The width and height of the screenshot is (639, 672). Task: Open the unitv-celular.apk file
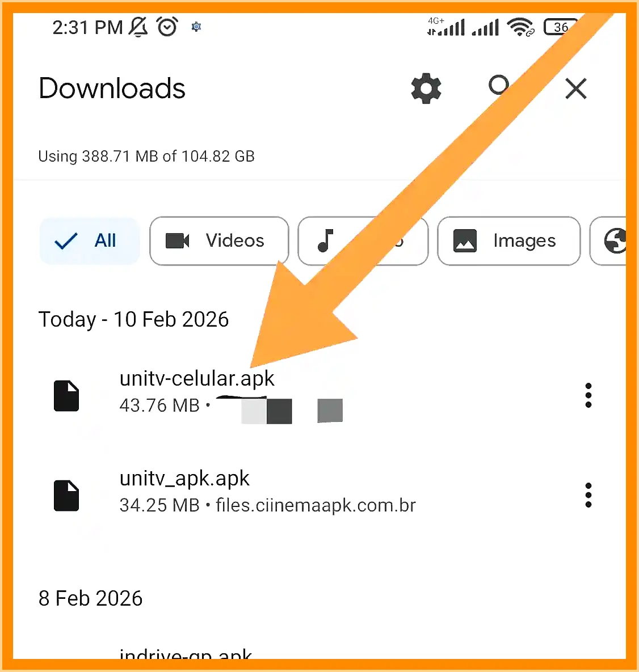coord(319,395)
